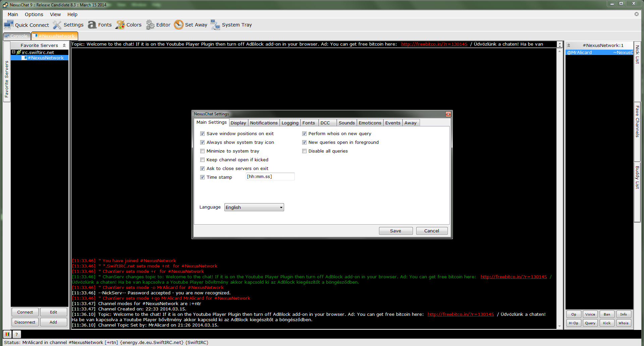This screenshot has width=644, height=346.
Task: Open Settings via wrench icon
Action: [57, 25]
